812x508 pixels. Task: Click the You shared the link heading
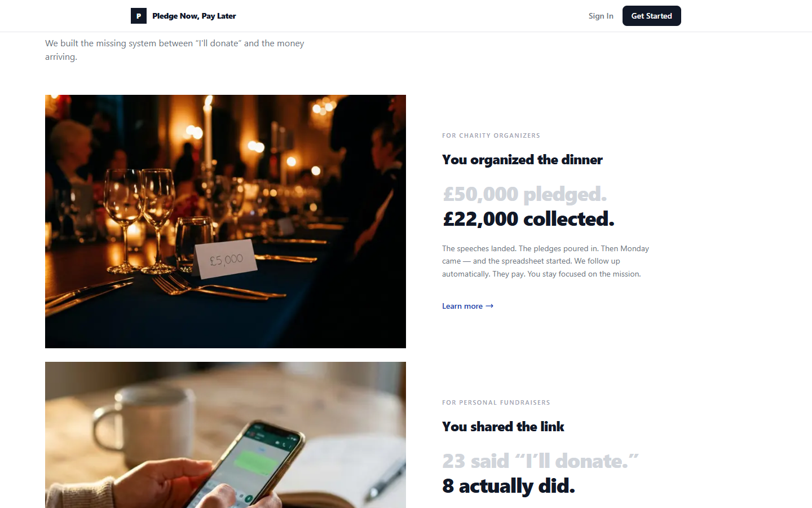pyautogui.click(x=503, y=427)
